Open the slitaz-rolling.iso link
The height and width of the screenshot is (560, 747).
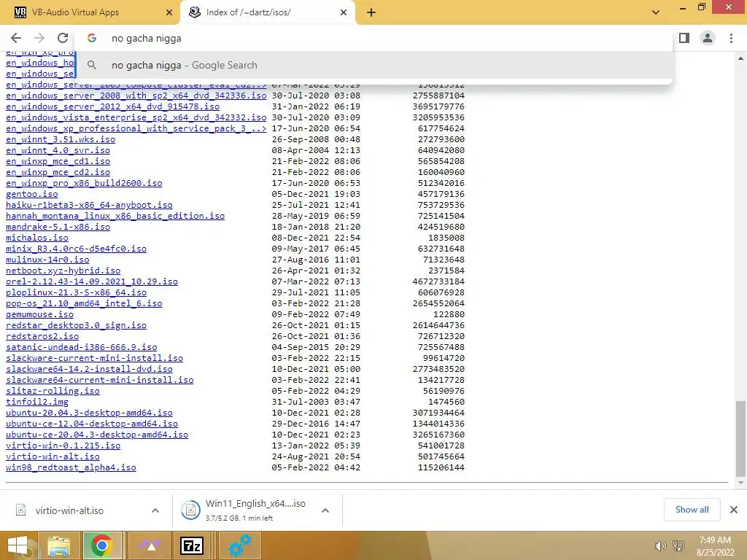coord(53,392)
